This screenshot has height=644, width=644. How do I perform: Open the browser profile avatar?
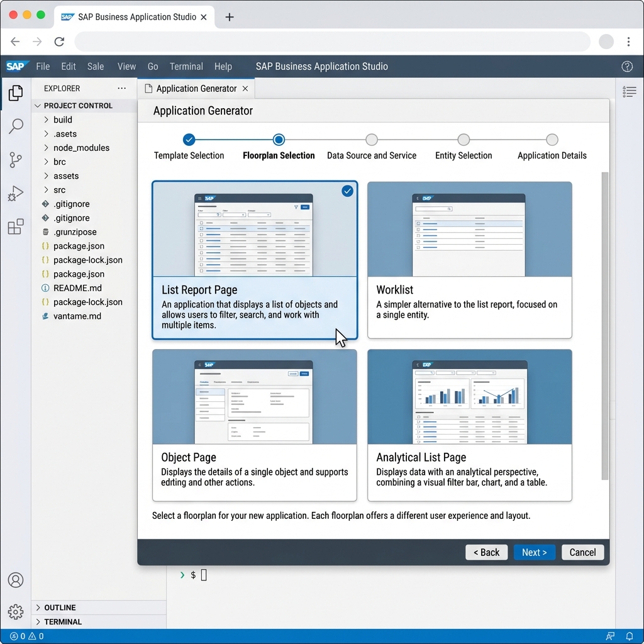click(x=606, y=42)
